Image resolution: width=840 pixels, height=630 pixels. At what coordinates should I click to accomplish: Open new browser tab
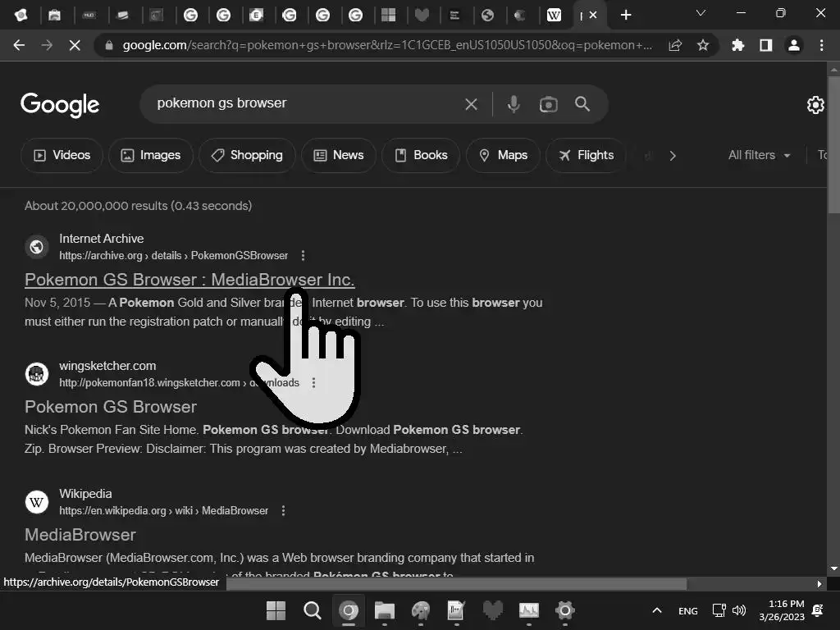click(626, 15)
